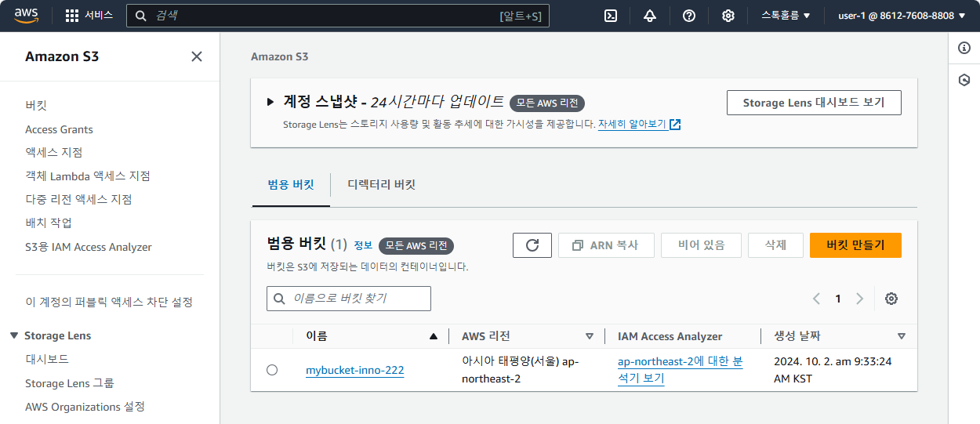
Task: Close the Amazon S3 side navigation
Action: click(197, 56)
